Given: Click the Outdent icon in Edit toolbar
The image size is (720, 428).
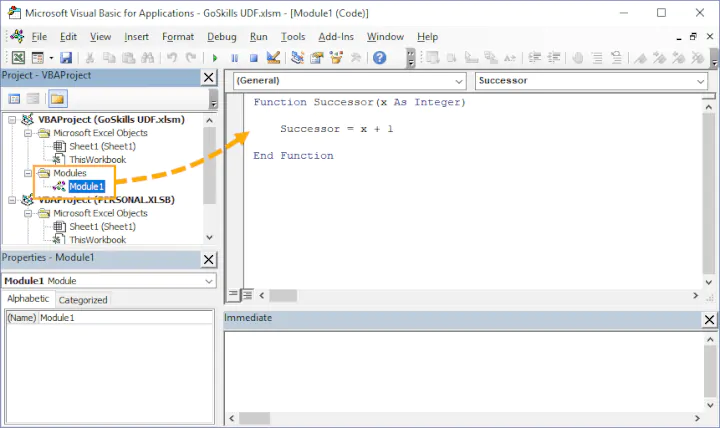Looking at the screenshot, I should click(554, 58).
